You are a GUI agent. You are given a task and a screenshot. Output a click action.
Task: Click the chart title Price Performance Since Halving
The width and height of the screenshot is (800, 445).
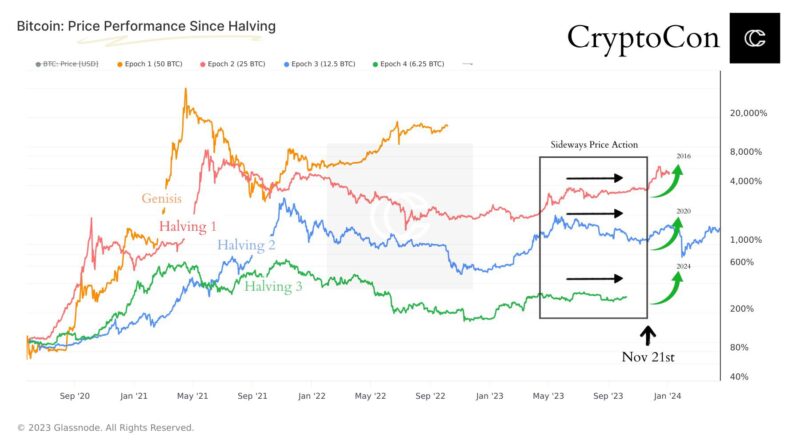coord(147,23)
